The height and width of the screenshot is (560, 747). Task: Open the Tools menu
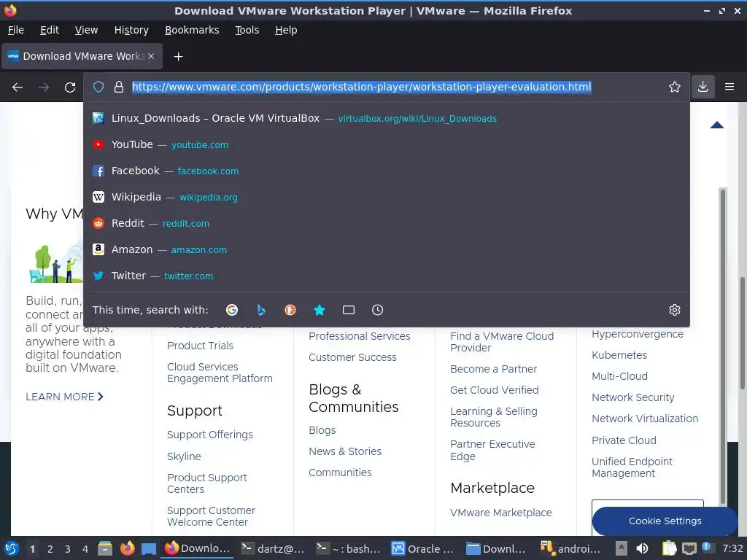tap(247, 30)
